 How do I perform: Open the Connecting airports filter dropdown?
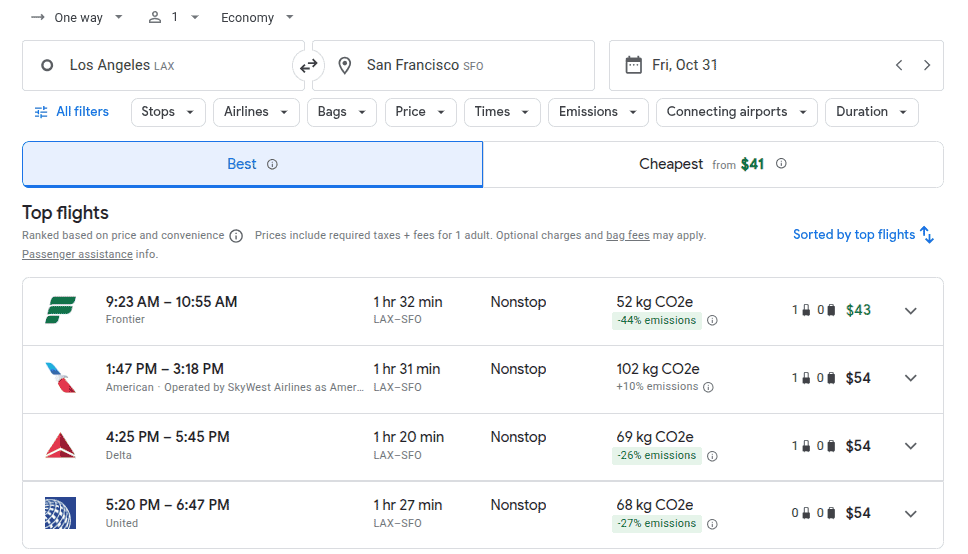click(x=736, y=112)
